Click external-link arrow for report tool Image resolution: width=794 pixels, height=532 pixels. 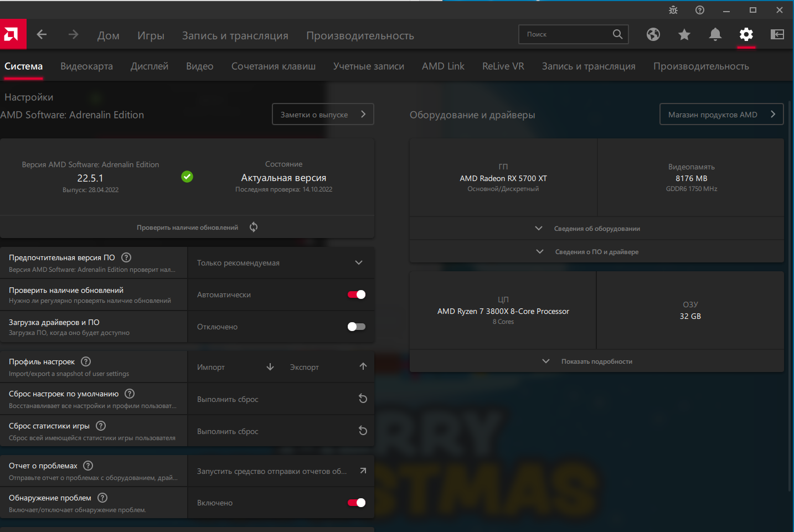363,471
